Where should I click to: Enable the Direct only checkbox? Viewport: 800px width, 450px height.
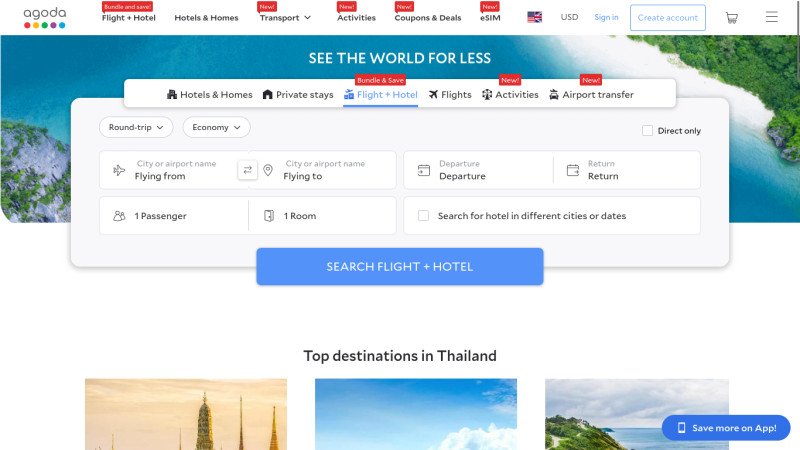click(x=647, y=131)
